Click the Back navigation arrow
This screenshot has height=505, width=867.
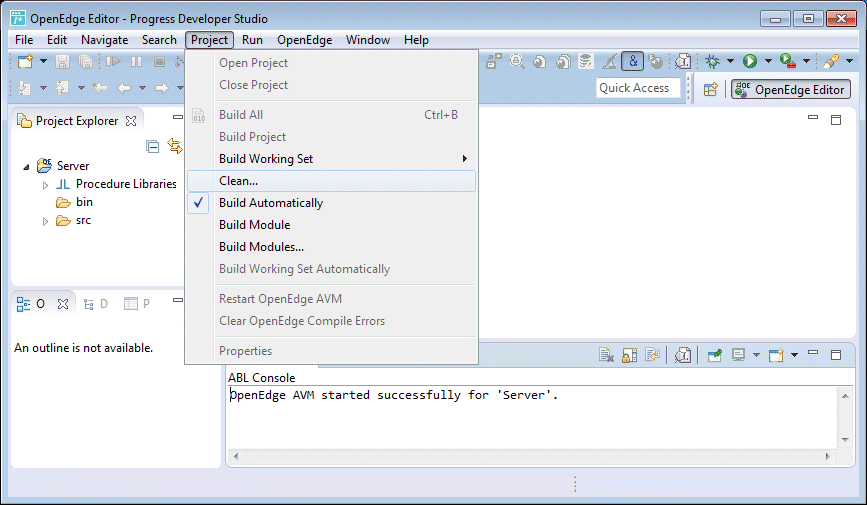click(x=124, y=87)
